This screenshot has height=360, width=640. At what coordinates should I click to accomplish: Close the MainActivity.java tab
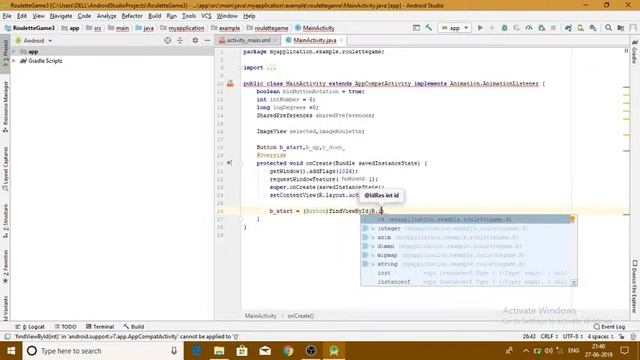(341, 40)
